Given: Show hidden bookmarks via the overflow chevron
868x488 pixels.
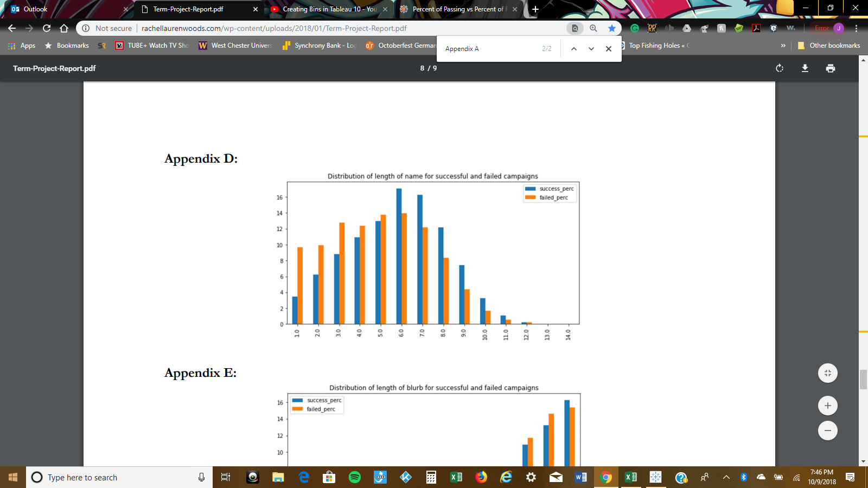Looking at the screenshot, I should pyautogui.click(x=782, y=46).
